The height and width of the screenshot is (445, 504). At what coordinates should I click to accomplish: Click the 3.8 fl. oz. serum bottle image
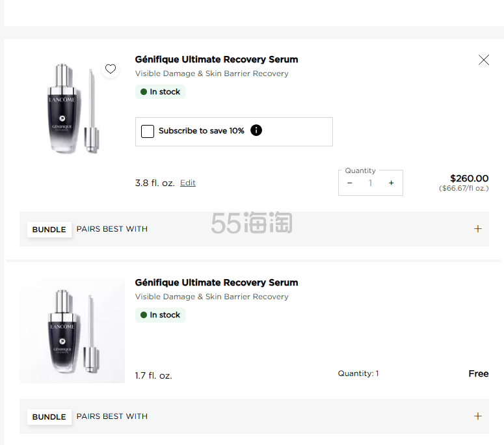[72, 108]
